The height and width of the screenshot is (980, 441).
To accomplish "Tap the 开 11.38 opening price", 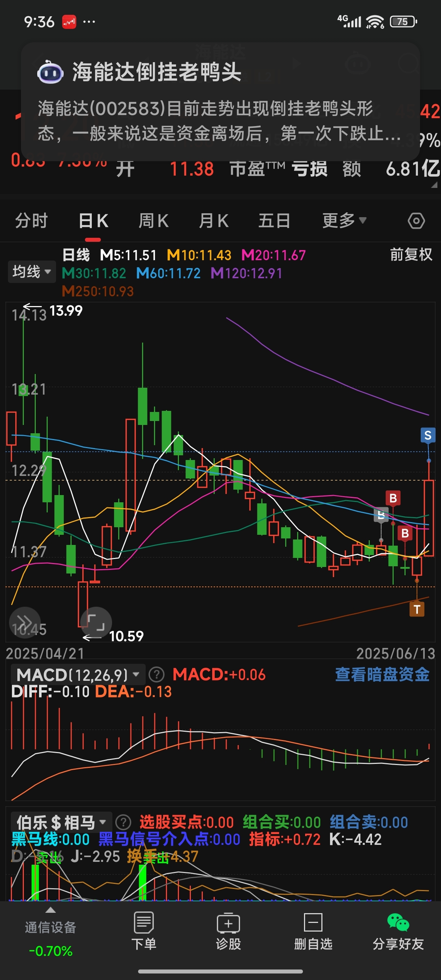I will point(165,168).
